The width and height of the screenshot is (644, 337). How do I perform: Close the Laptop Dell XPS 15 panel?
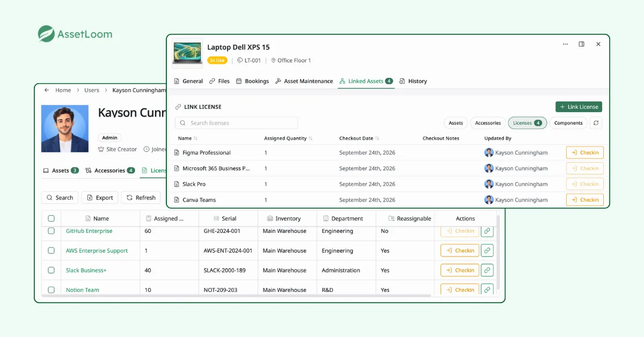click(x=598, y=44)
